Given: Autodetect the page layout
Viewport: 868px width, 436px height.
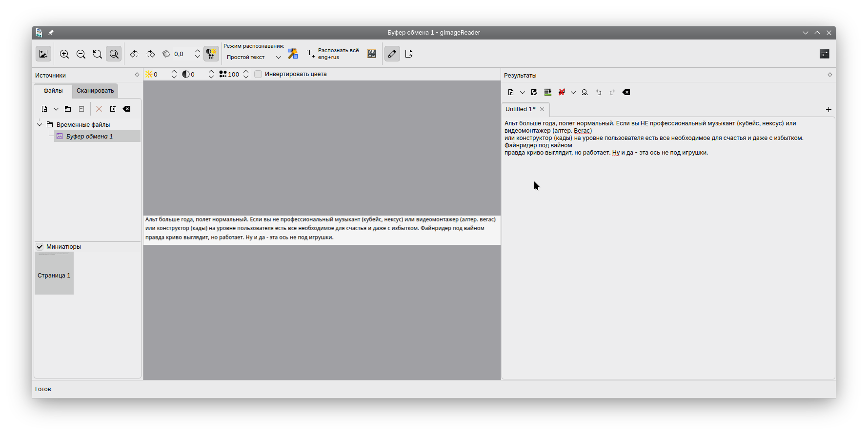Looking at the screenshot, I should pos(293,54).
